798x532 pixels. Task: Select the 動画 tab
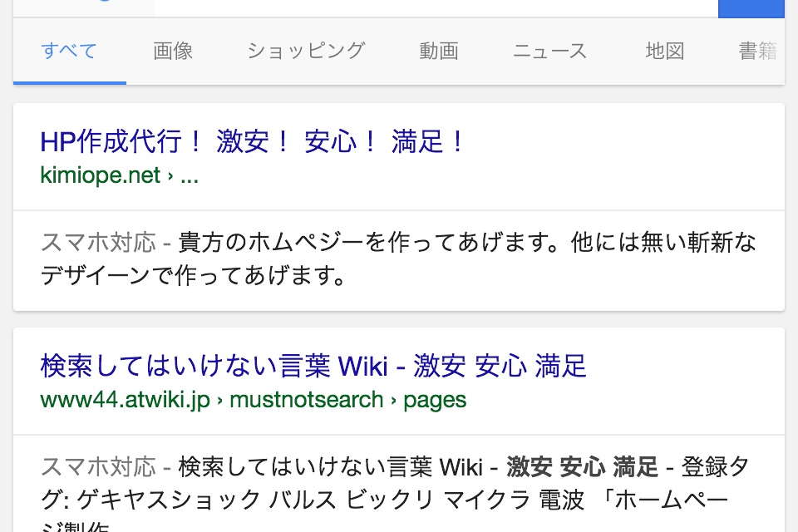tap(439, 52)
